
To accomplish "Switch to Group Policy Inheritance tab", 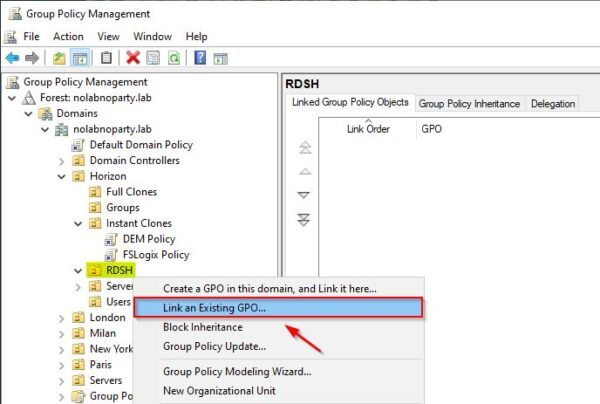I will tap(469, 104).
